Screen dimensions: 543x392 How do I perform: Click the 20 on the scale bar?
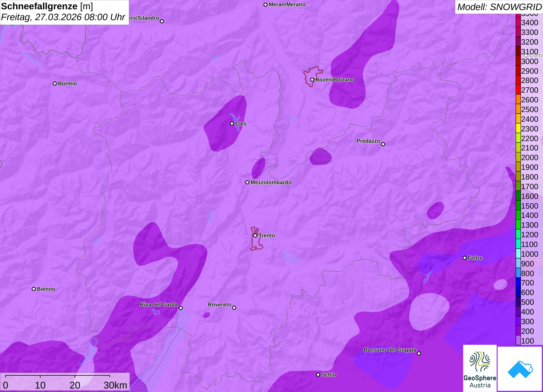pos(75,385)
